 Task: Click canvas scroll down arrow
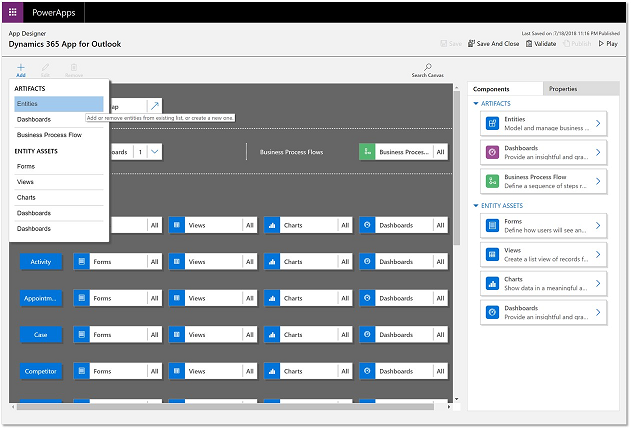click(457, 399)
